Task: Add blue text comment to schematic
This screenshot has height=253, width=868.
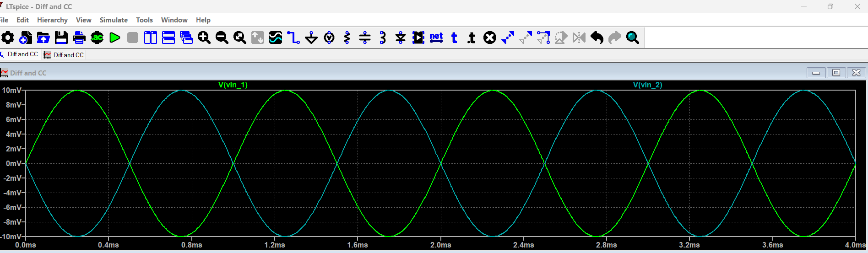Action: pos(454,38)
